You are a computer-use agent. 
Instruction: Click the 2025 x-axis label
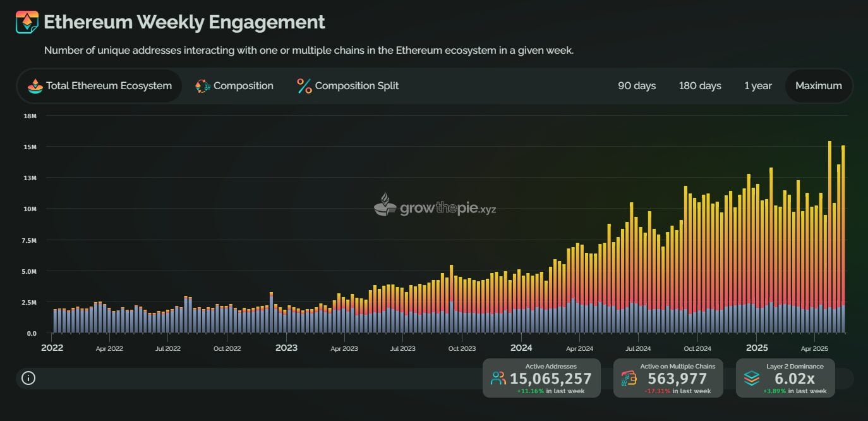point(757,348)
